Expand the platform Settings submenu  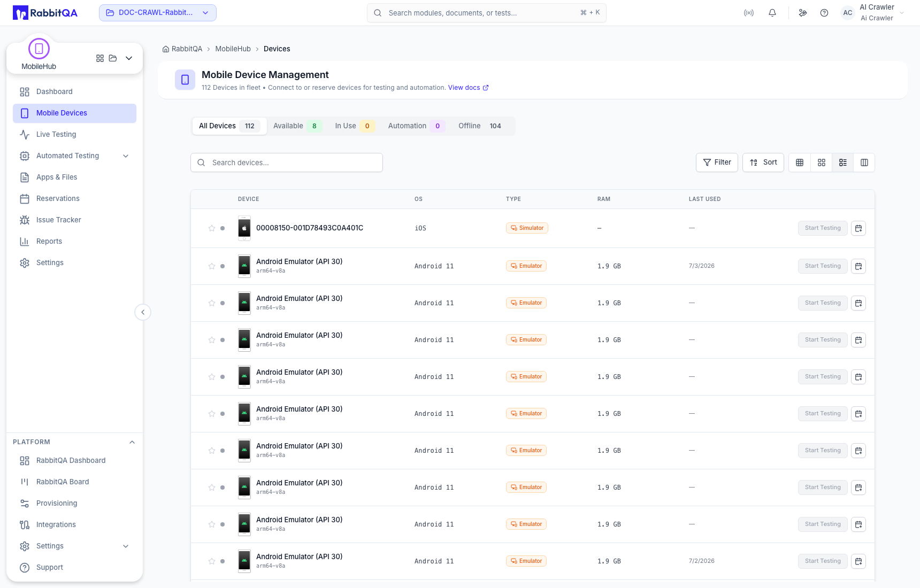tap(74, 546)
